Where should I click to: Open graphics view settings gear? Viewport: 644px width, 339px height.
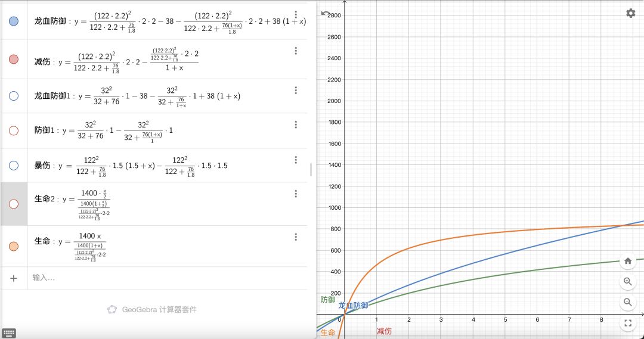pyautogui.click(x=631, y=13)
